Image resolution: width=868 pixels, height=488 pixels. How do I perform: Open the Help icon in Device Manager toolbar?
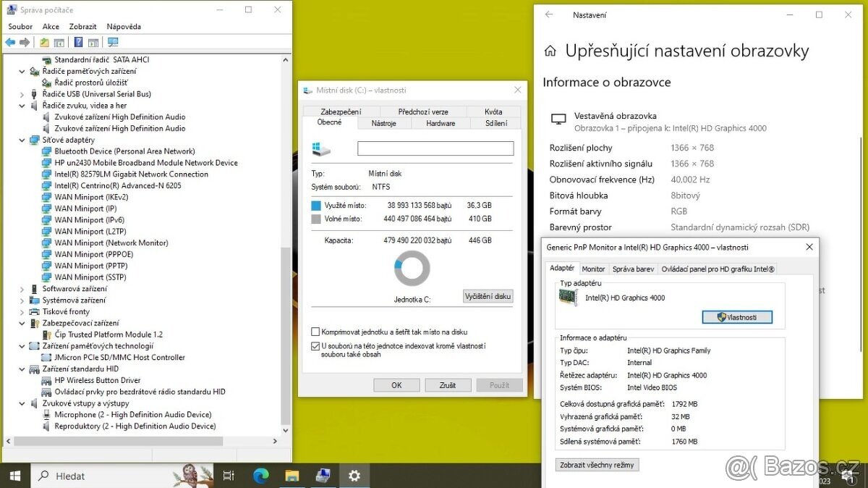coord(77,42)
